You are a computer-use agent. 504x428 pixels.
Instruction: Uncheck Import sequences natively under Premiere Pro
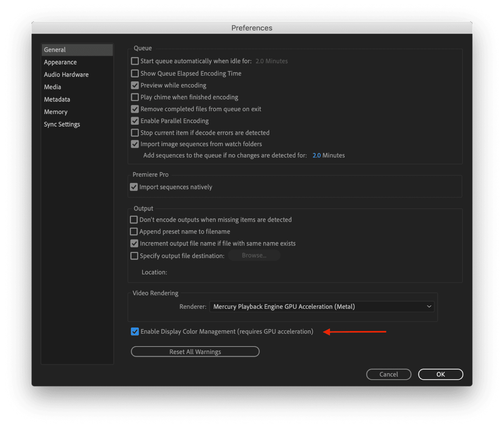point(134,187)
